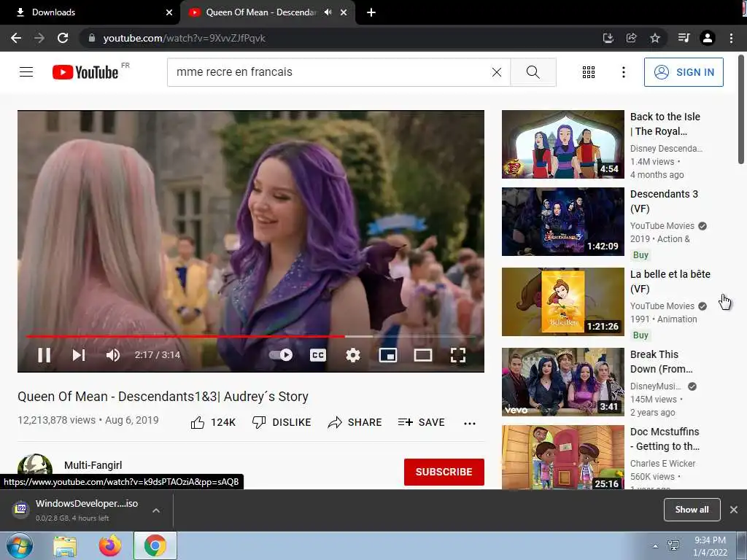Open the Disney Descendants channel name
Viewport: 747px width, 560px height.
pos(666,149)
